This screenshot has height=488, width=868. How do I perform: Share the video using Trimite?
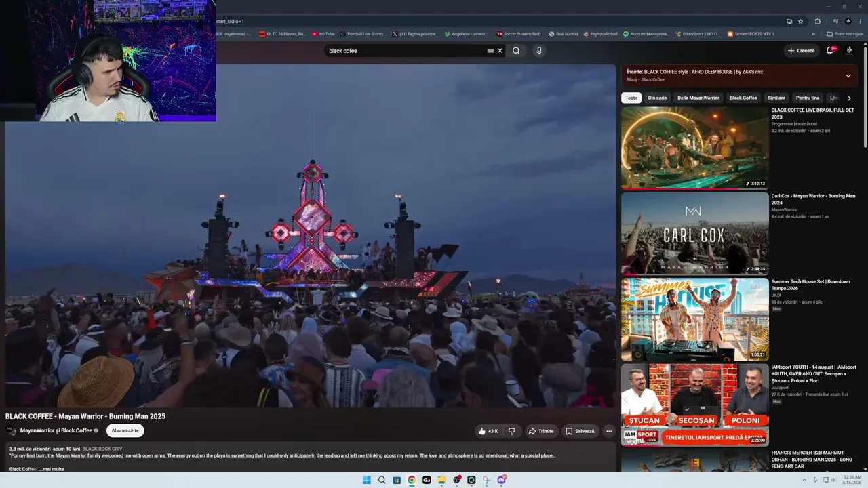(x=541, y=431)
